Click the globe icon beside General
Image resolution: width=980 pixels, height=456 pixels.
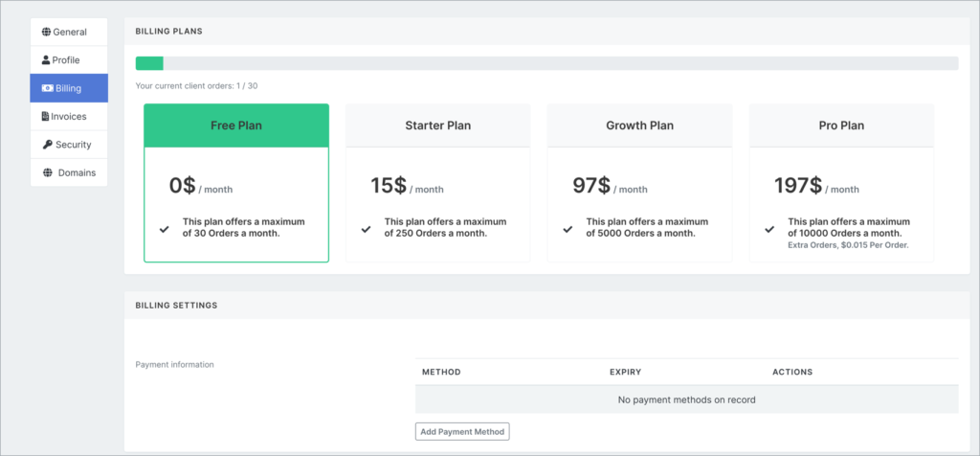[x=46, y=33]
